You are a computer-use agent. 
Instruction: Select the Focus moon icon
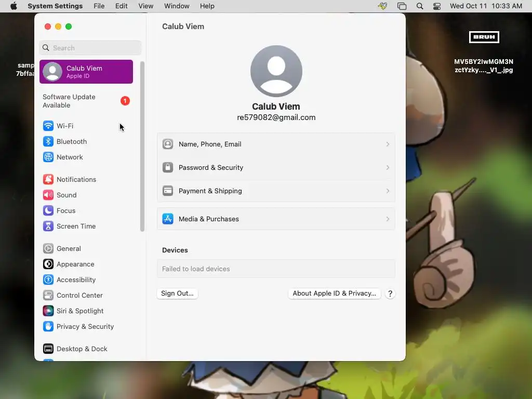(x=48, y=211)
